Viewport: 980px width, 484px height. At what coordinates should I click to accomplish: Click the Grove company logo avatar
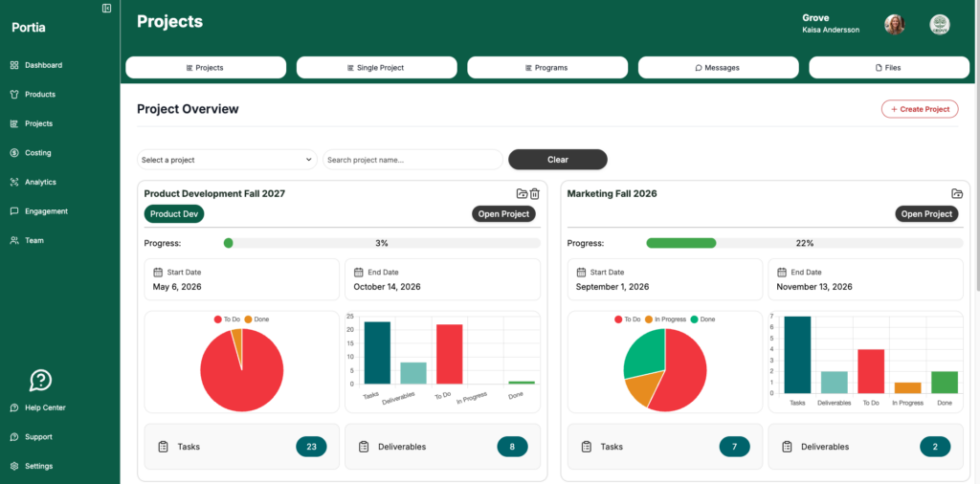tap(940, 24)
